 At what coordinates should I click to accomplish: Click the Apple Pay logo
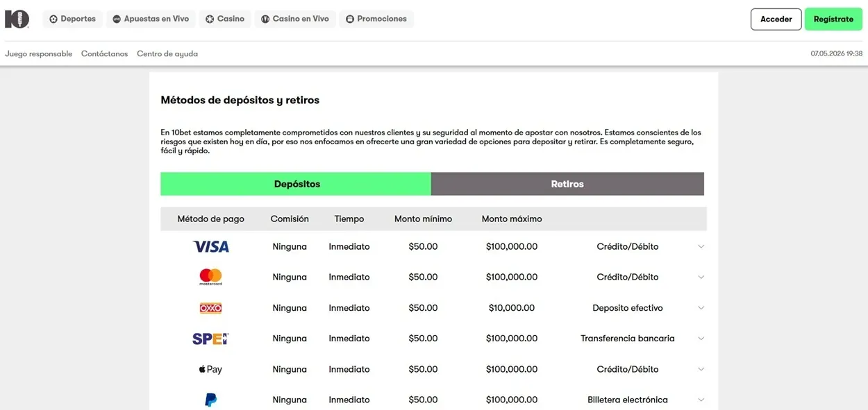(211, 369)
